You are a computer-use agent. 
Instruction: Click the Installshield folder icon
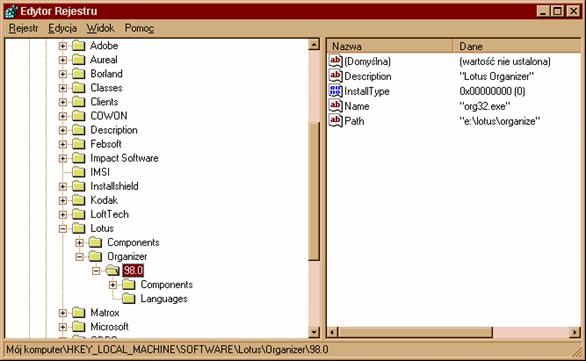78,186
